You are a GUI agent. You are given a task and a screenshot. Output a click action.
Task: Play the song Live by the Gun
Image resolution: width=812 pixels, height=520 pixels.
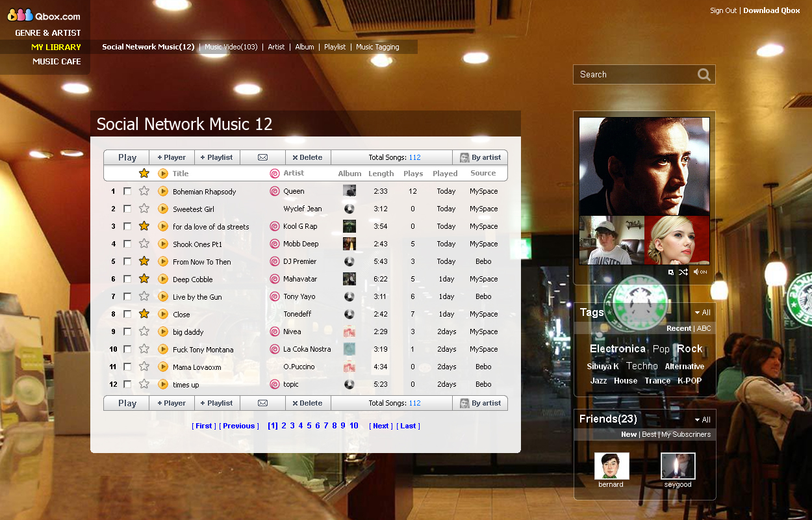click(163, 296)
